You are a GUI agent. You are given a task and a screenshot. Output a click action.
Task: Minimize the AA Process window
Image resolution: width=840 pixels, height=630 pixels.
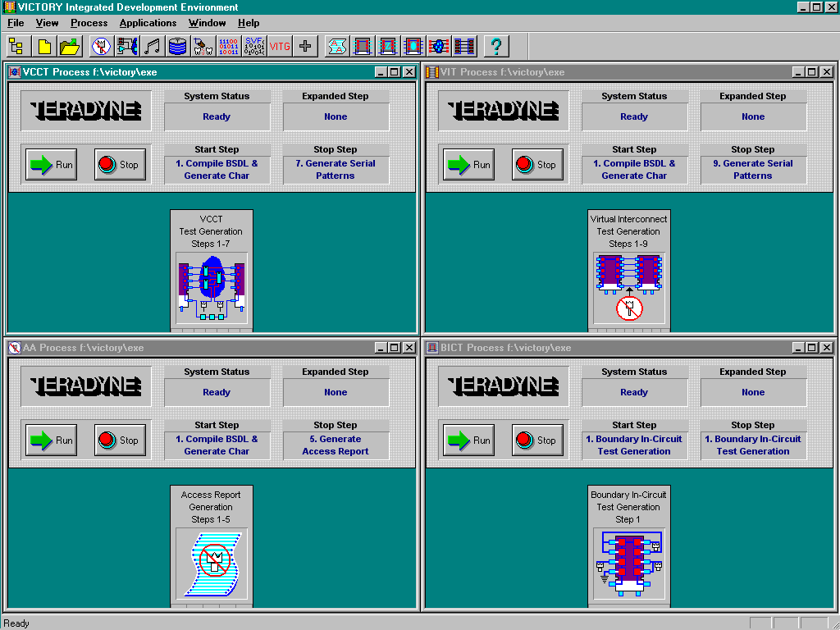[x=381, y=348]
